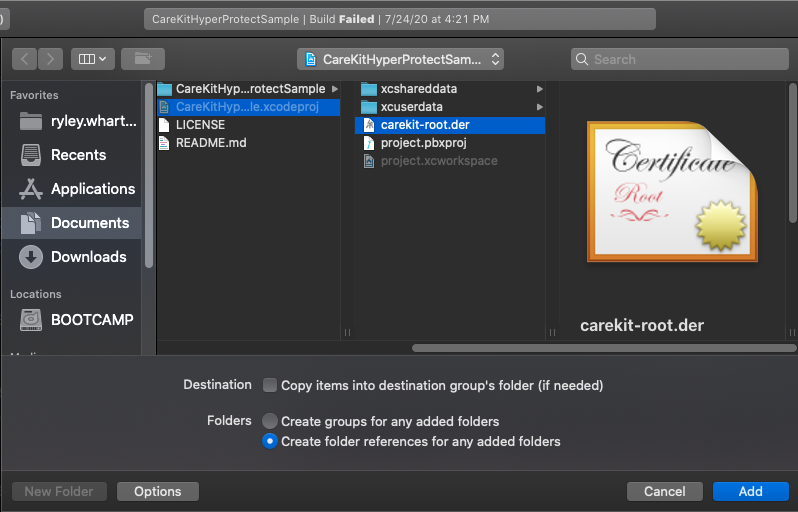Click the Add button
This screenshot has width=798, height=512.
751,492
